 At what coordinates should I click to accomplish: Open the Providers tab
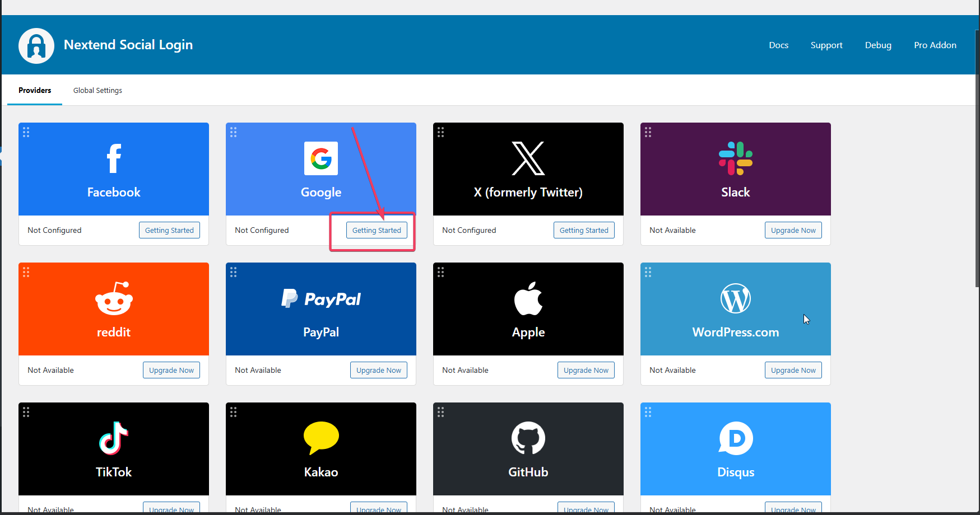coord(35,90)
